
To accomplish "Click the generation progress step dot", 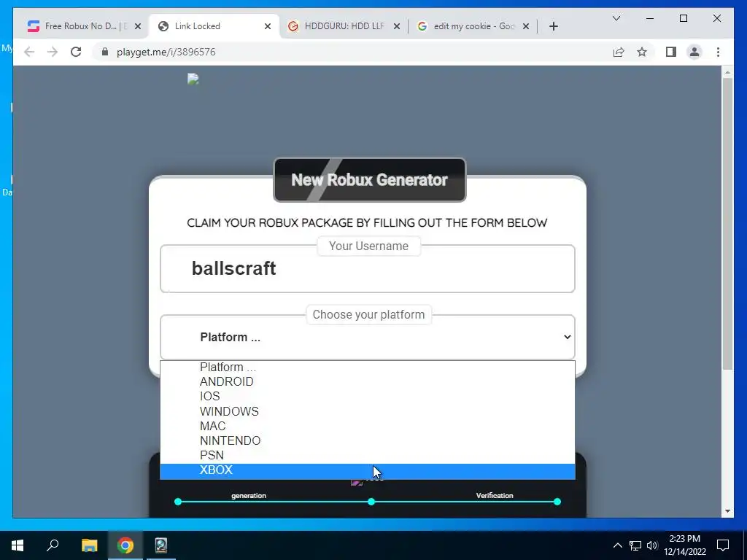I will (x=178, y=502).
